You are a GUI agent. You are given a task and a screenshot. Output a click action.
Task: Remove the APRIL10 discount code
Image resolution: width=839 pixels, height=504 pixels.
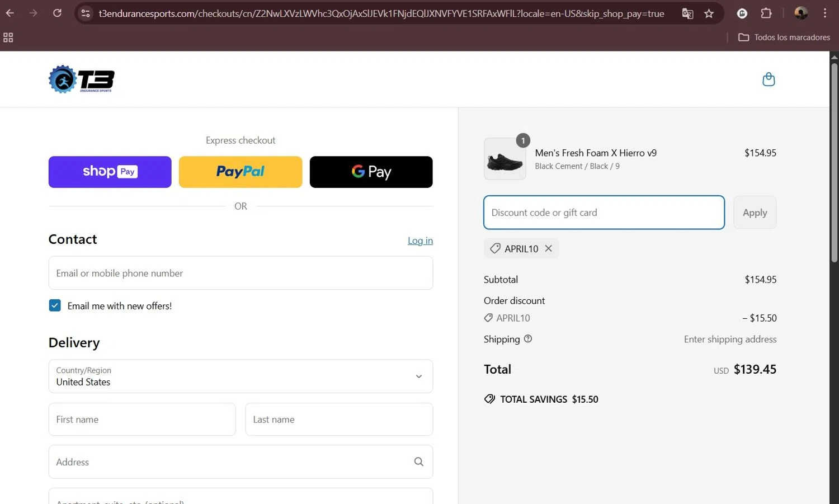pyautogui.click(x=549, y=248)
